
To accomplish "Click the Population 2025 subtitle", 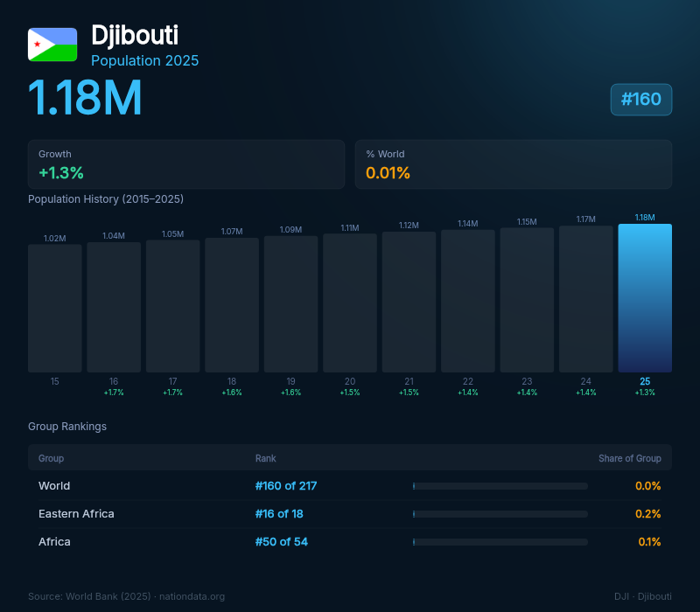I will click(144, 60).
